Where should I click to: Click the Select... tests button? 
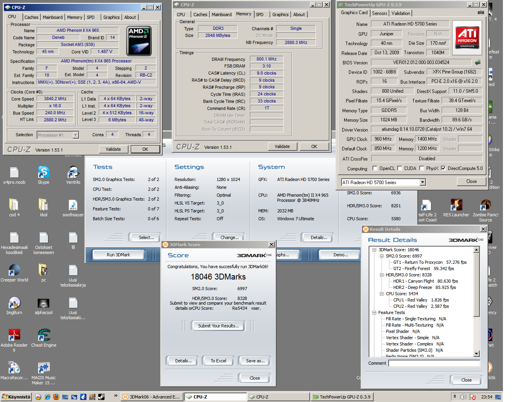[146, 238]
